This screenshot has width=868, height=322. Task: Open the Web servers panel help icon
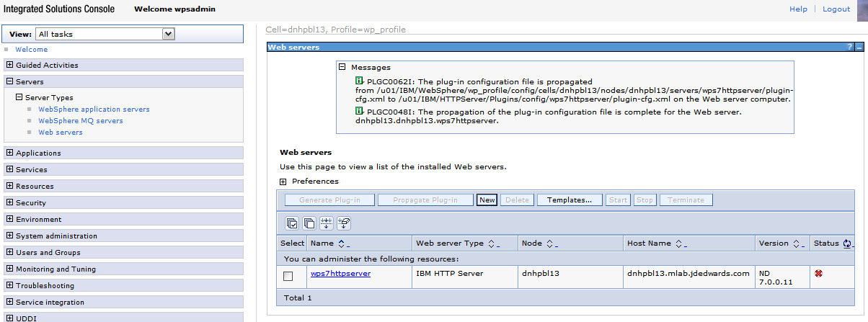(849, 47)
